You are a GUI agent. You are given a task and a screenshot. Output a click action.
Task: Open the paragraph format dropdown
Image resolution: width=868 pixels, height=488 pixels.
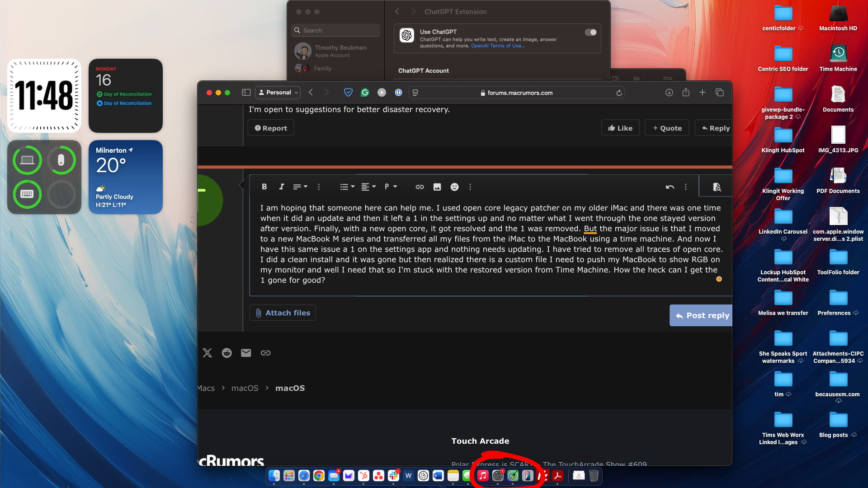(x=391, y=187)
